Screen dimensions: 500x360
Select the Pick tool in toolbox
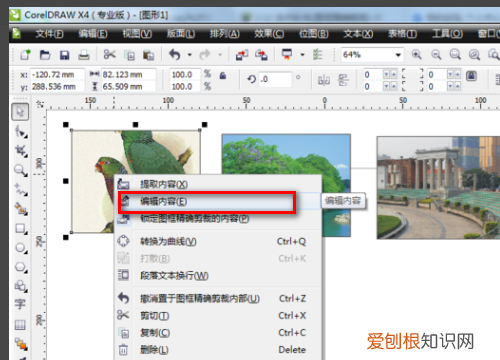[20, 112]
